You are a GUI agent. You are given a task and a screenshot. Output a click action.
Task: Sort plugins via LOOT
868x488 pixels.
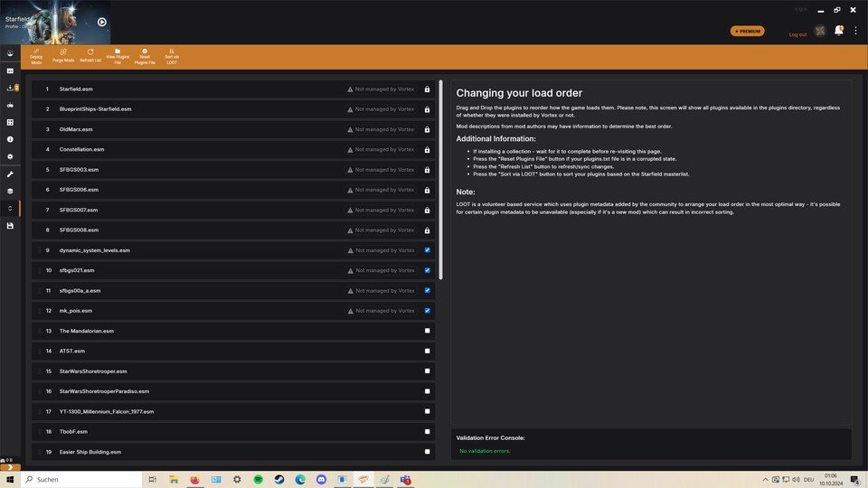click(x=172, y=57)
